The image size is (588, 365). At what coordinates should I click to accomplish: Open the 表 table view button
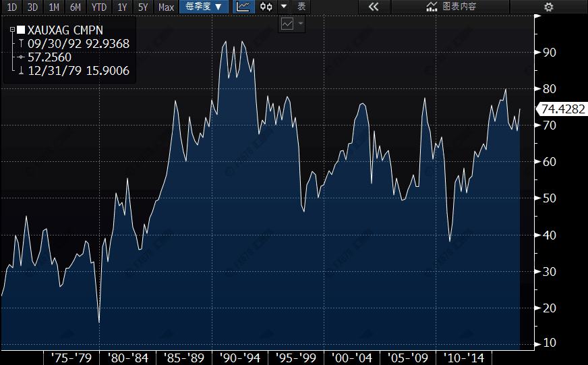[301, 6]
